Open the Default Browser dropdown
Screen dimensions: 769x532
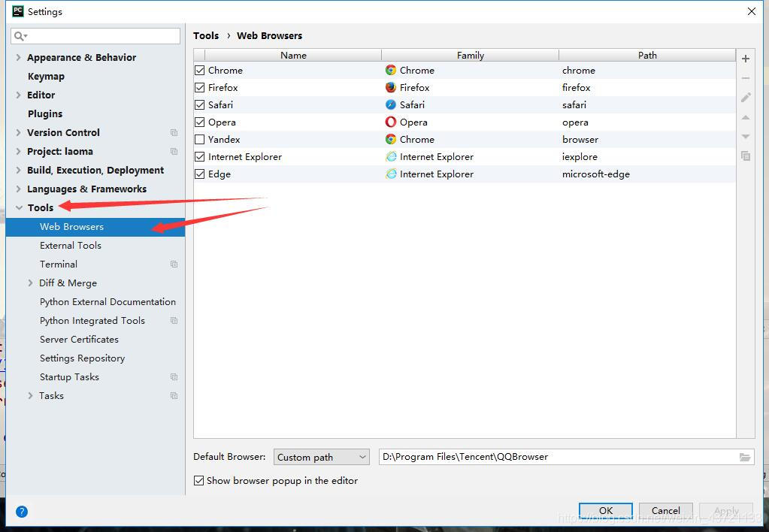[x=321, y=457]
